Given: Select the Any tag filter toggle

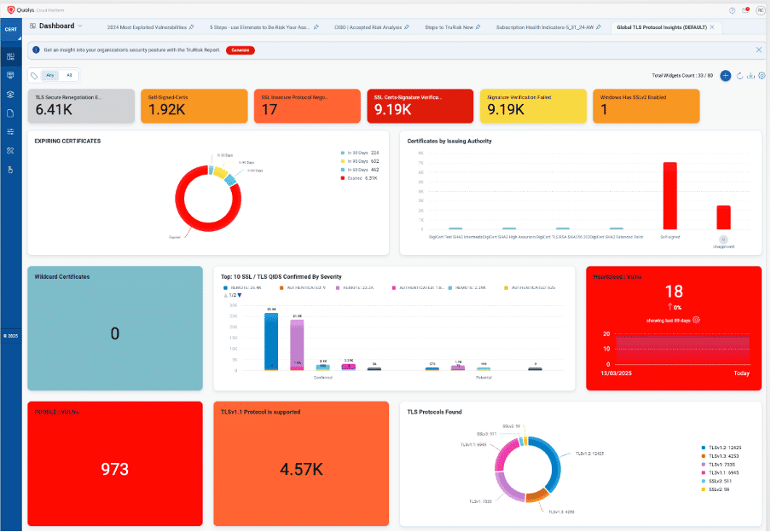Looking at the screenshot, I should click(x=50, y=76).
